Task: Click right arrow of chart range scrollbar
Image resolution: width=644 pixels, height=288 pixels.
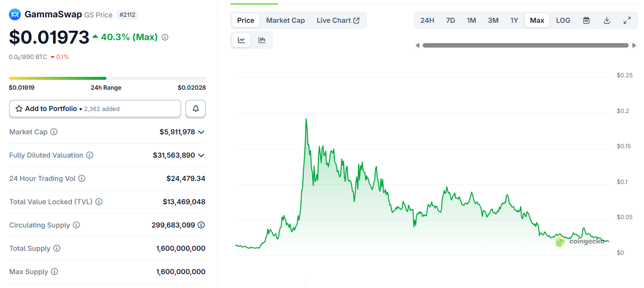Action: (634, 46)
